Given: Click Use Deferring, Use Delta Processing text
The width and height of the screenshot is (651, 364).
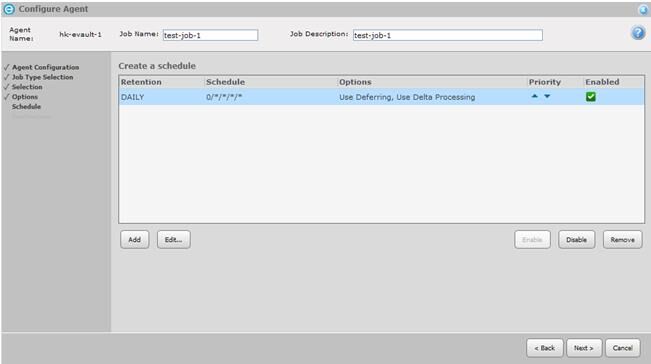Looking at the screenshot, I should [x=407, y=97].
